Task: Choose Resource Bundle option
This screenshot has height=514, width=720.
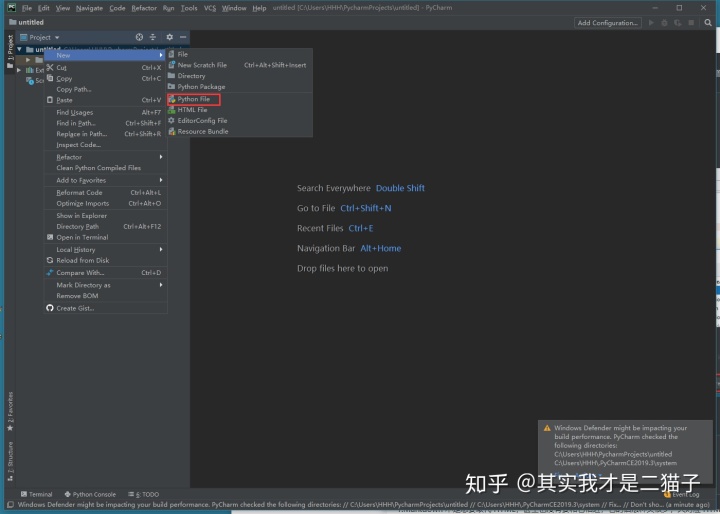Action: (239, 131)
